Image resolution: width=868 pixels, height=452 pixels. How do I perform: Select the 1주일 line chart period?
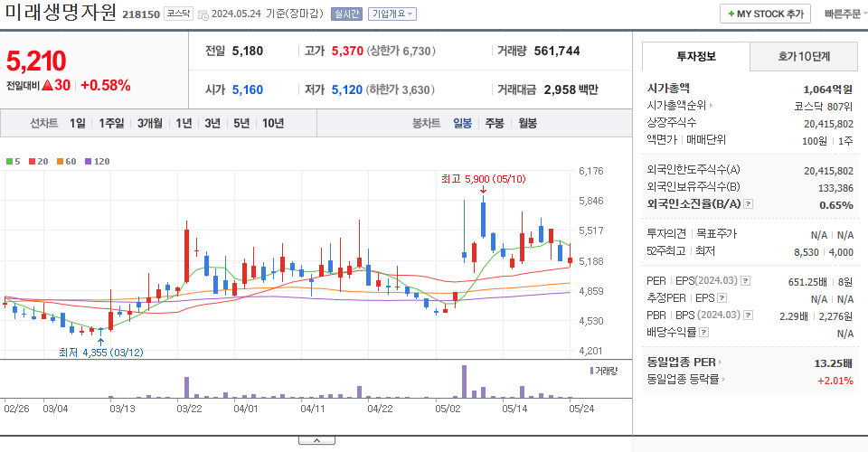pos(111,123)
